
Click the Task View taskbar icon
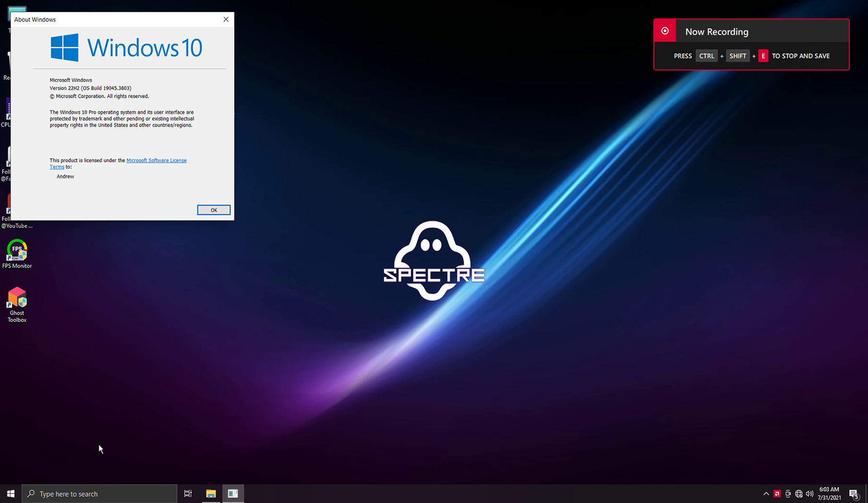(x=188, y=494)
